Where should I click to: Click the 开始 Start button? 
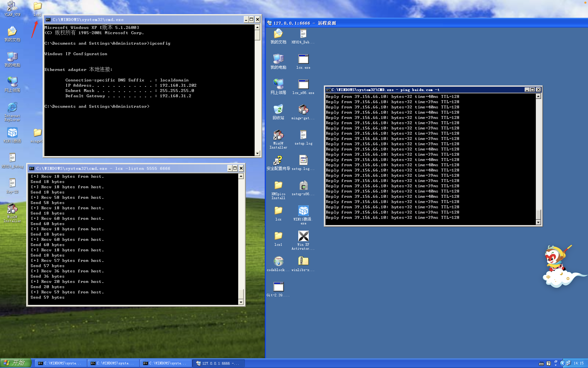pyautogui.click(x=16, y=363)
